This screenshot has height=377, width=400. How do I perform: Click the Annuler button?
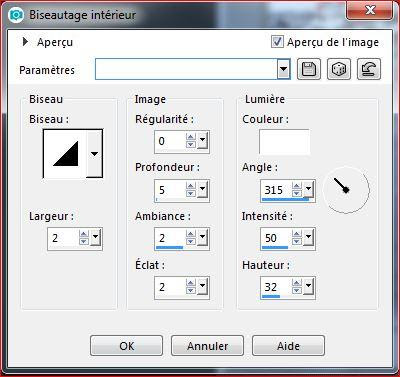[x=207, y=346]
